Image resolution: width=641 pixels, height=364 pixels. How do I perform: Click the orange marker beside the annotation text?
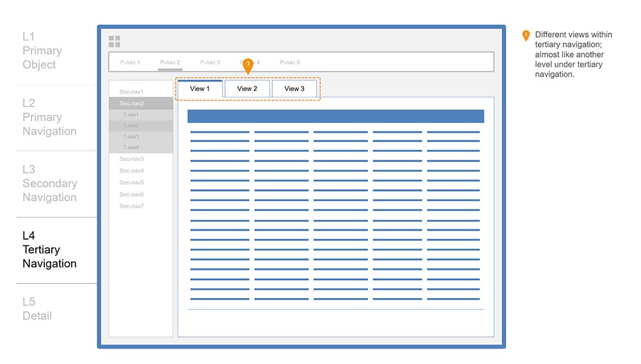(x=526, y=35)
